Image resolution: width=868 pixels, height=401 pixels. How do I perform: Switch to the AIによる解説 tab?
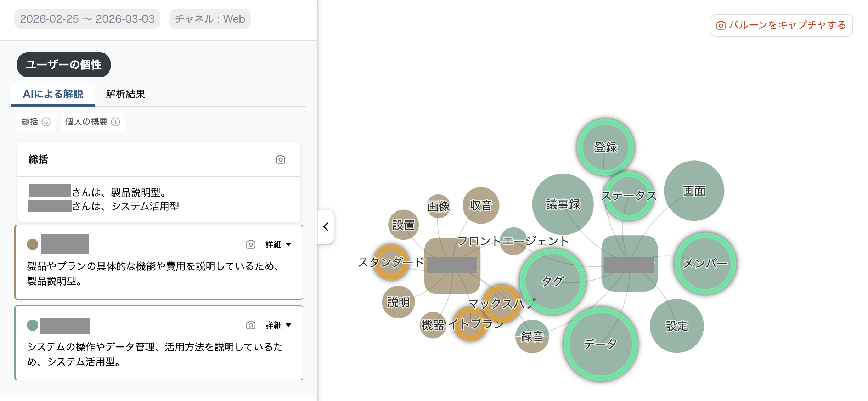(53, 94)
